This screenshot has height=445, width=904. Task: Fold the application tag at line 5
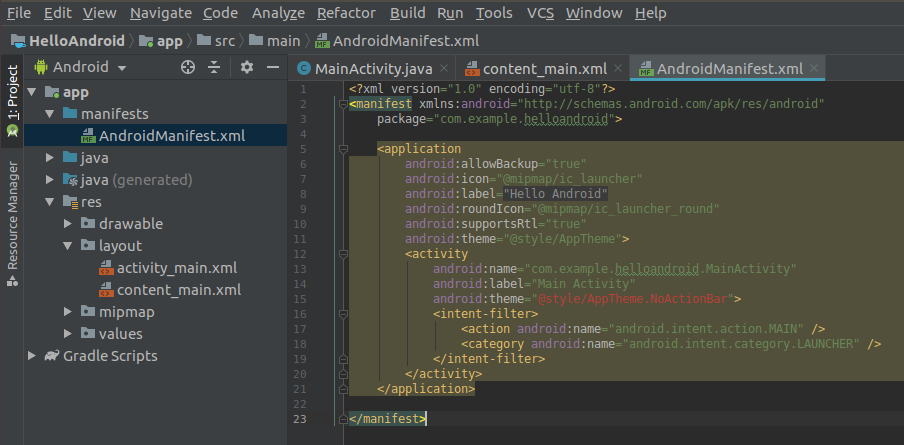click(343, 149)
